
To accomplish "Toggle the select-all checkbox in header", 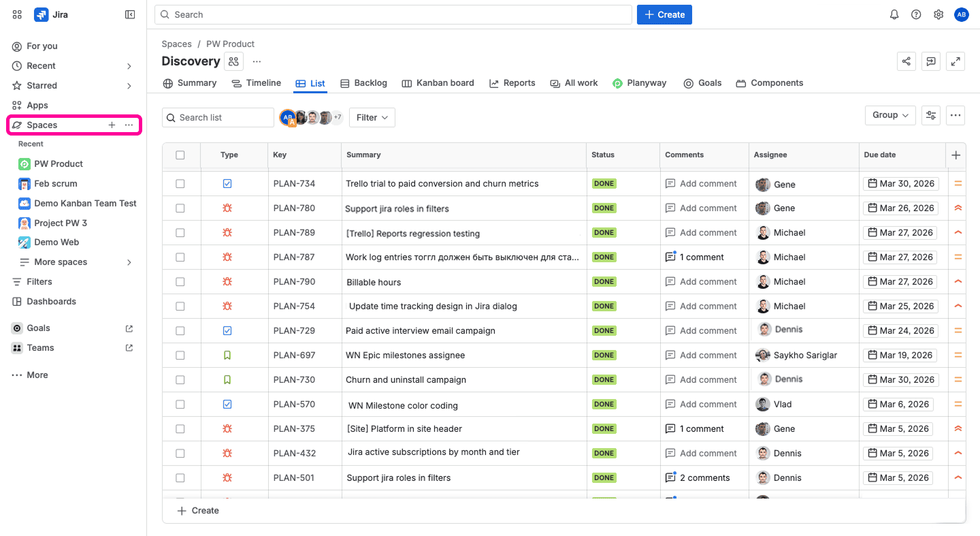I will tap(180, 155).
